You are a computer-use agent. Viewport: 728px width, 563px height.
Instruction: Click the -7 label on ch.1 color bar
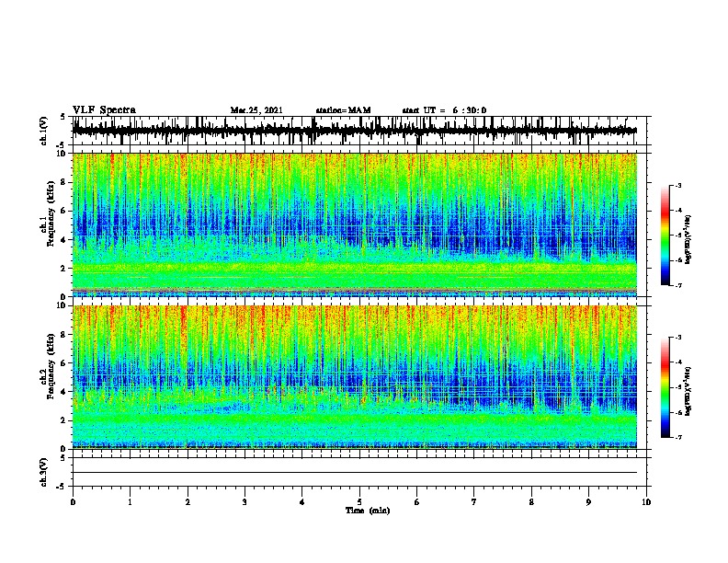677,285
